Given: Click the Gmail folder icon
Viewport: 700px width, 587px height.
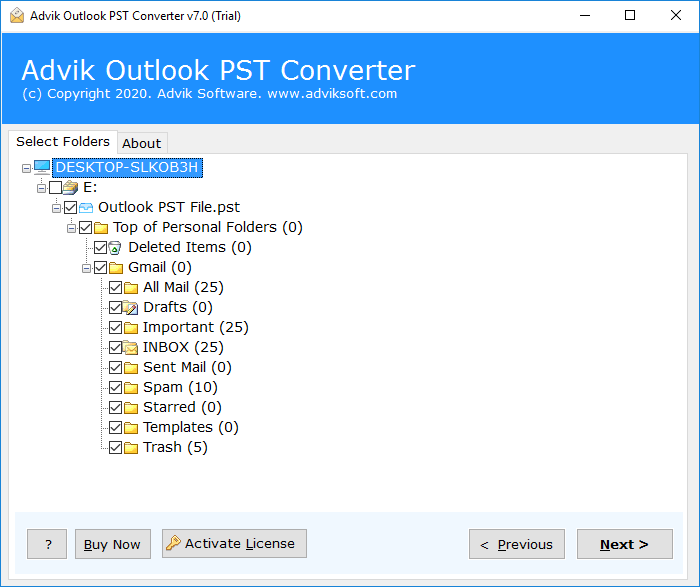Looking at the screenshot, I should [x=116, y=268].
